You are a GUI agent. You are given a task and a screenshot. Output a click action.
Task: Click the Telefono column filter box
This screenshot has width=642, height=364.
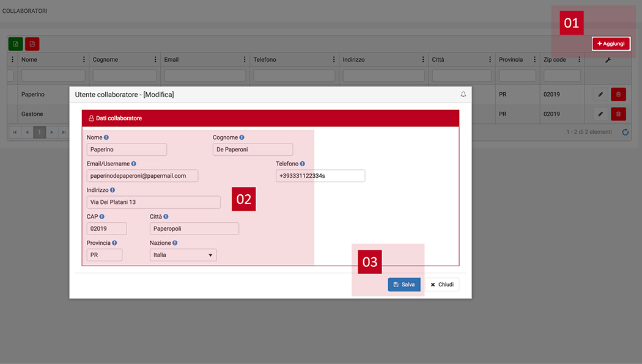tap(294, 76)
